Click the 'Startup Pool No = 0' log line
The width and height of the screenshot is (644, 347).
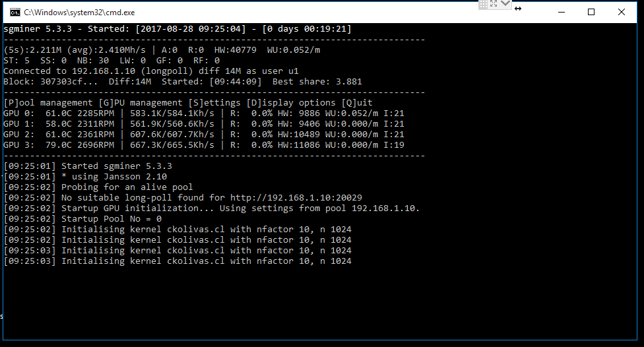pyautogui.click(x=82, y=219)
